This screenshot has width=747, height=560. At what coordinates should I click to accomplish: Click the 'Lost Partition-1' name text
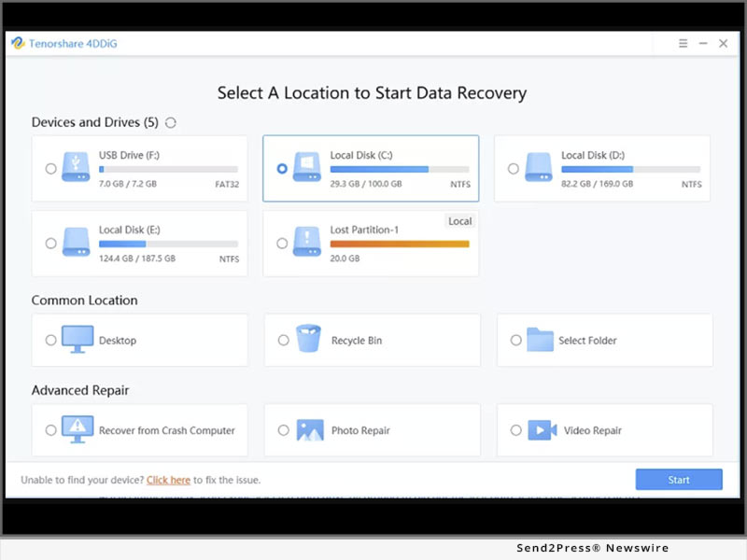point(364,230)
